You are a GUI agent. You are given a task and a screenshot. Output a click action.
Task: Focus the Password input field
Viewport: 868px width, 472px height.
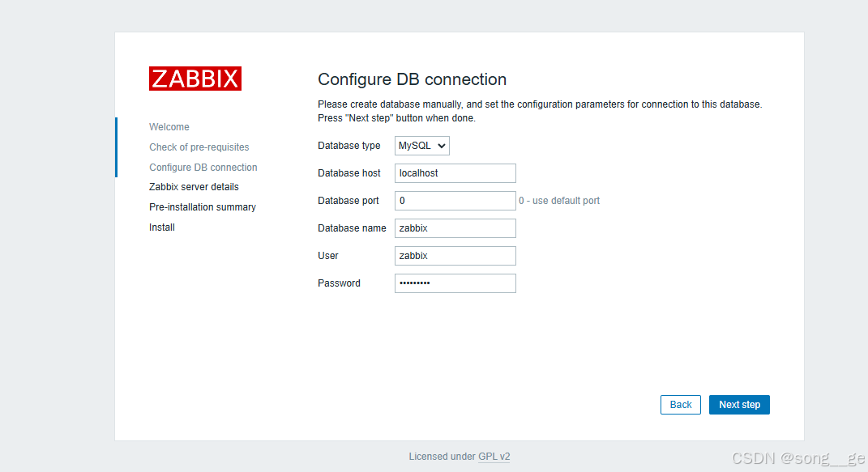pos(455,283)
